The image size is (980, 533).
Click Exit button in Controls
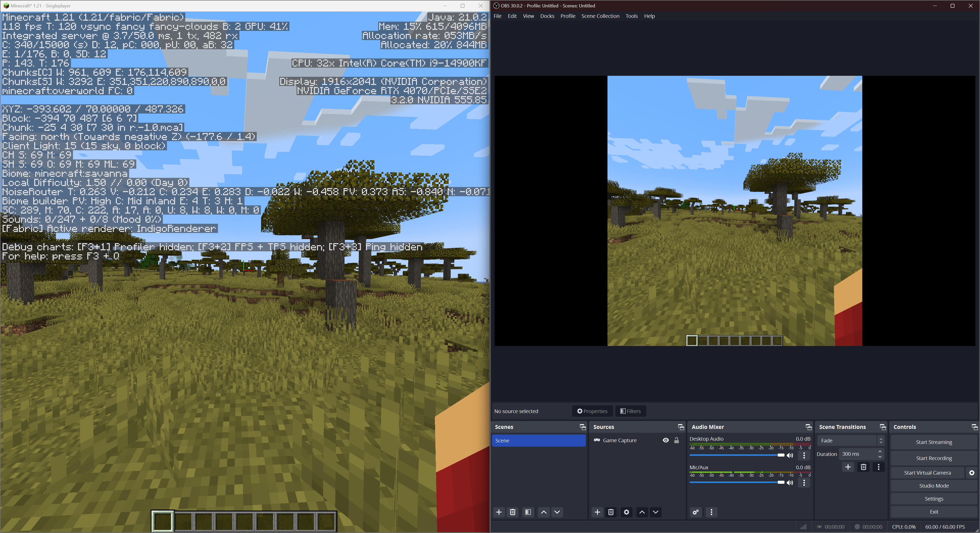pyautogui.click(x=934, y=512)
